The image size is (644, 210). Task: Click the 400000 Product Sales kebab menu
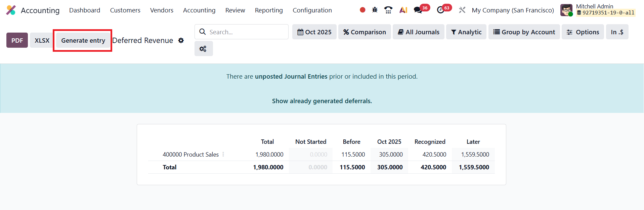tap(223, 154)
